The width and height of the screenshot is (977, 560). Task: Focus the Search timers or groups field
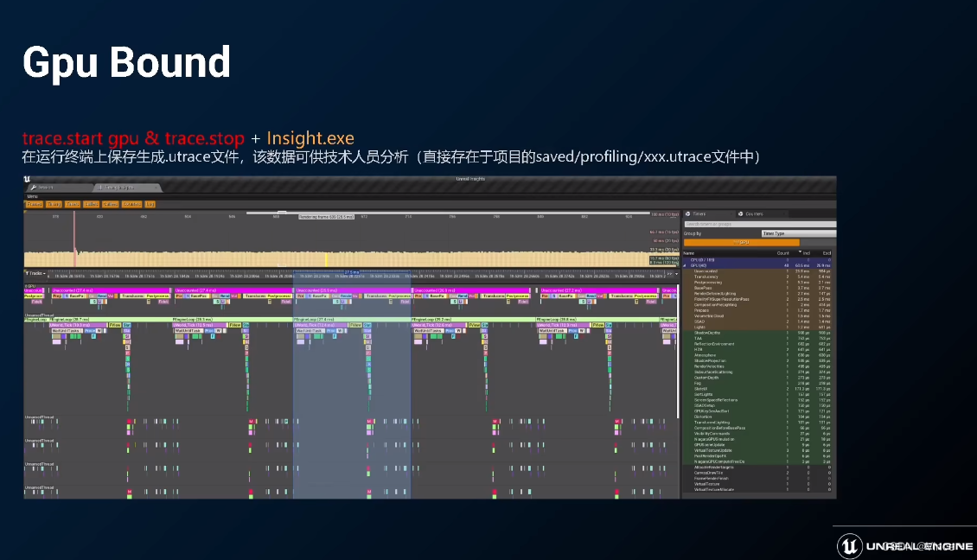point(759,224)
